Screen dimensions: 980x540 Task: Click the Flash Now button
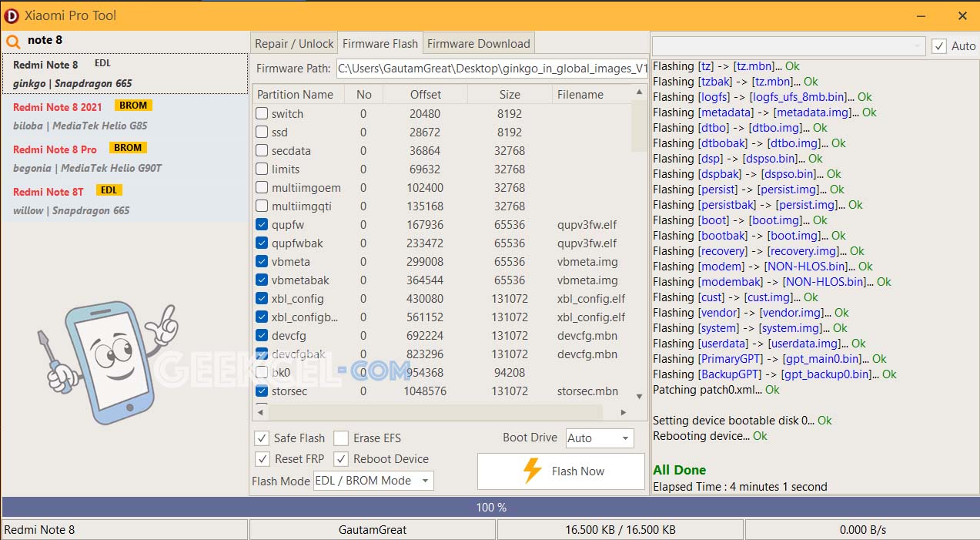pos(561,471)
